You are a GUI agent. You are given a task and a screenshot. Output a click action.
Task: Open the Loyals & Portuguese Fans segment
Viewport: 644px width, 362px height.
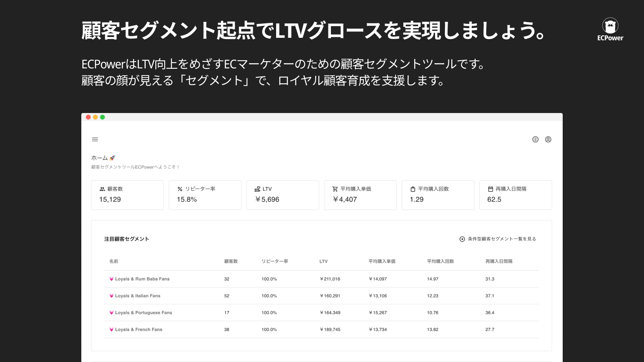coord(143,313)
